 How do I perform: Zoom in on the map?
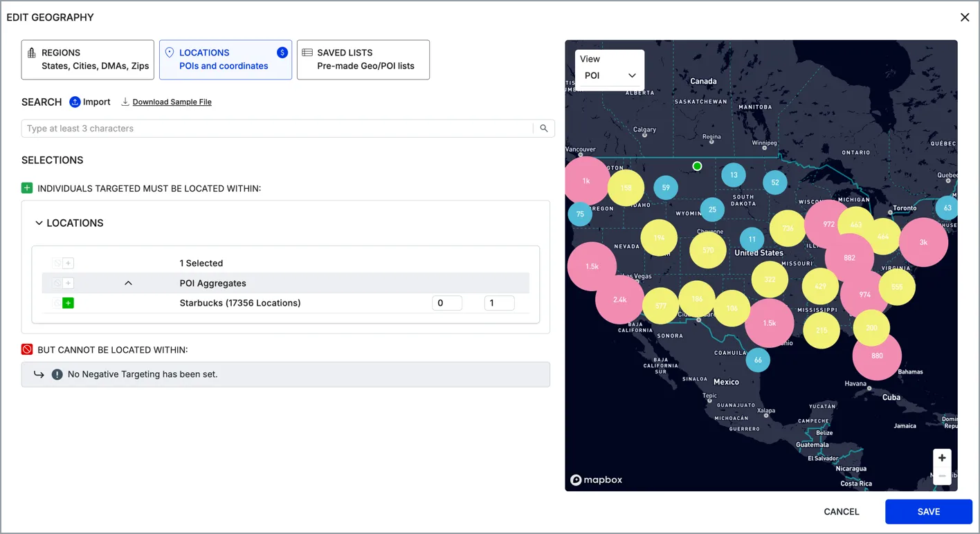click(942, 458)
